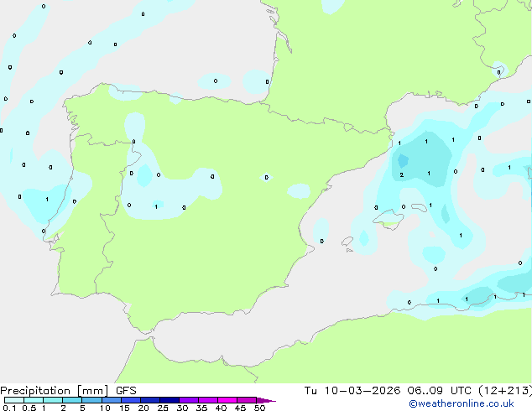Click the above-50 mm arrow tip of legend
This screenshot has height=411, width=532.
pyautogui.click(x=266, y=400)
